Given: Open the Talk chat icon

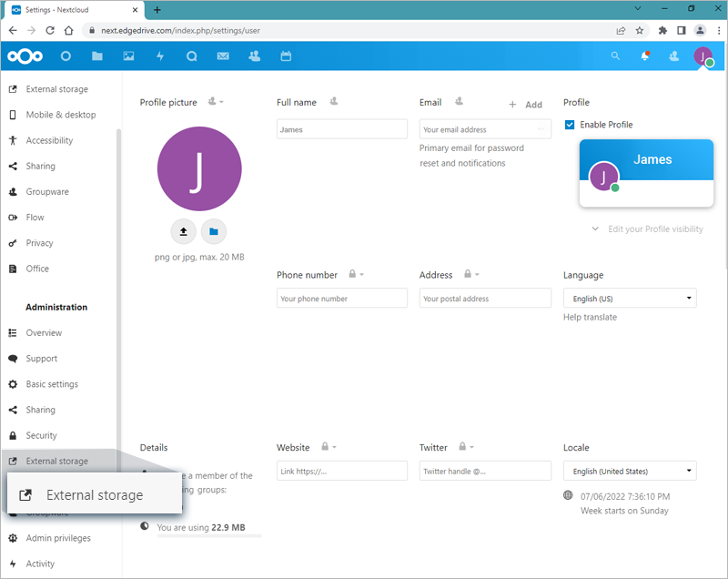Looking at the screenshot, I should [x=192, y=56].
